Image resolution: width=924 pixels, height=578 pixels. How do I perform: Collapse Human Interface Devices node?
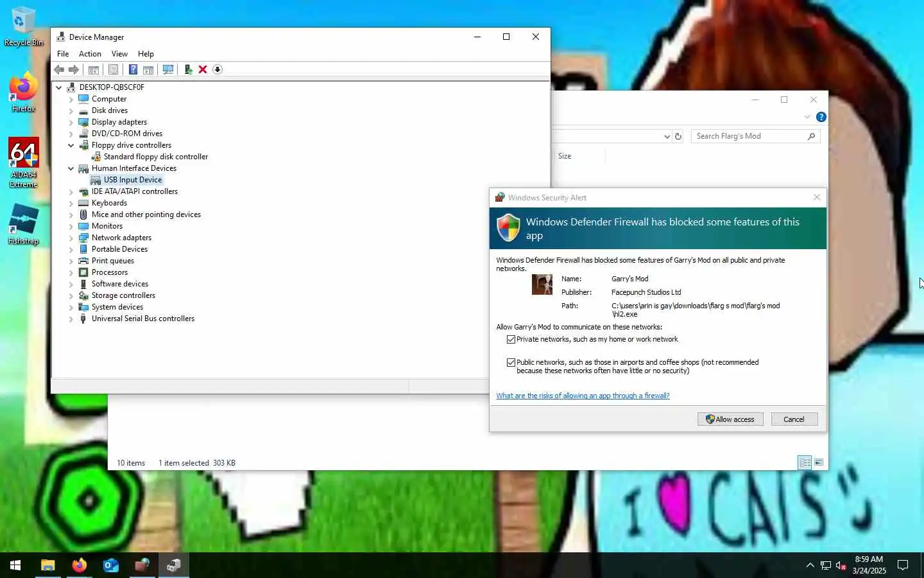pos(71,168)
